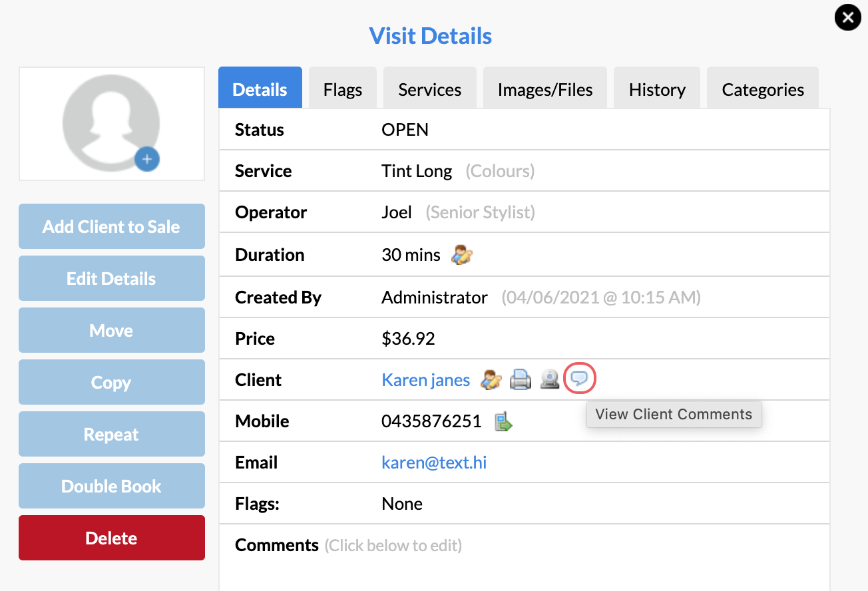Open View Client Comments speech bubble icon
The image size is (868, 591).
[580, 379]
